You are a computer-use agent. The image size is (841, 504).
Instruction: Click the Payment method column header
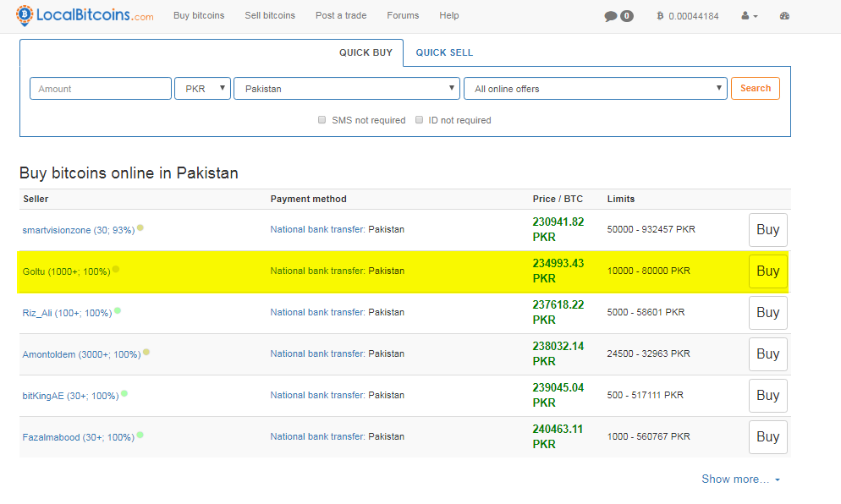309,199
